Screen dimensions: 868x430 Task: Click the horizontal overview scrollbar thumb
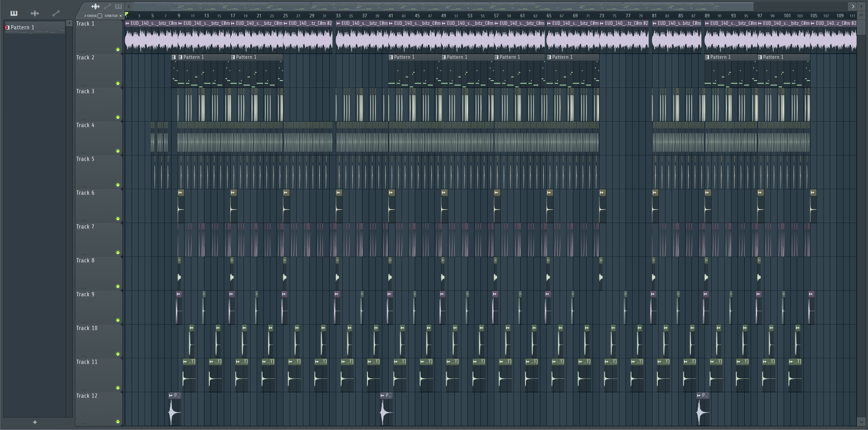[x=443, y=6]
